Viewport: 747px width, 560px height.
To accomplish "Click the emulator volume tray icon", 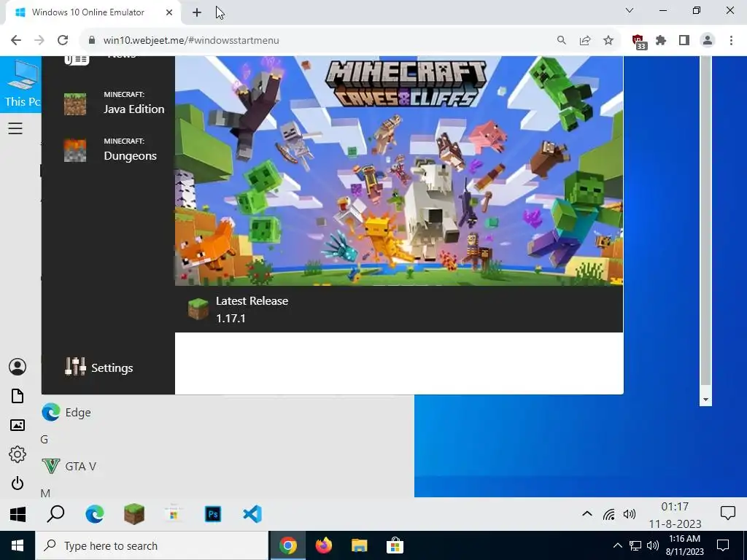I will point(630,514).
